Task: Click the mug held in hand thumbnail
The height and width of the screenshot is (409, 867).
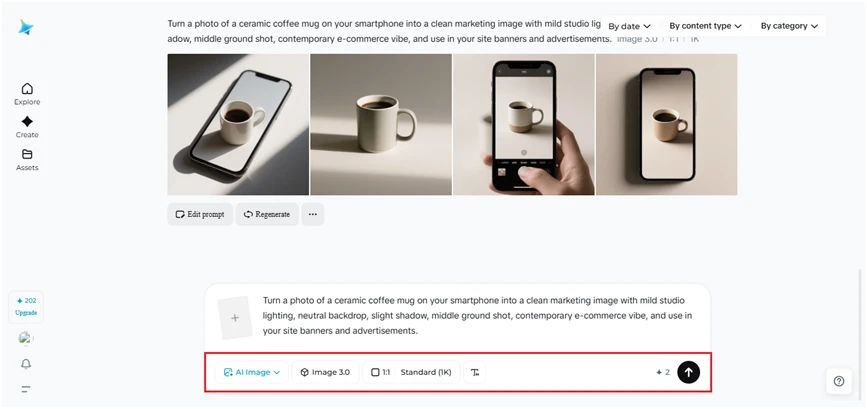Action: coord(523,124)
